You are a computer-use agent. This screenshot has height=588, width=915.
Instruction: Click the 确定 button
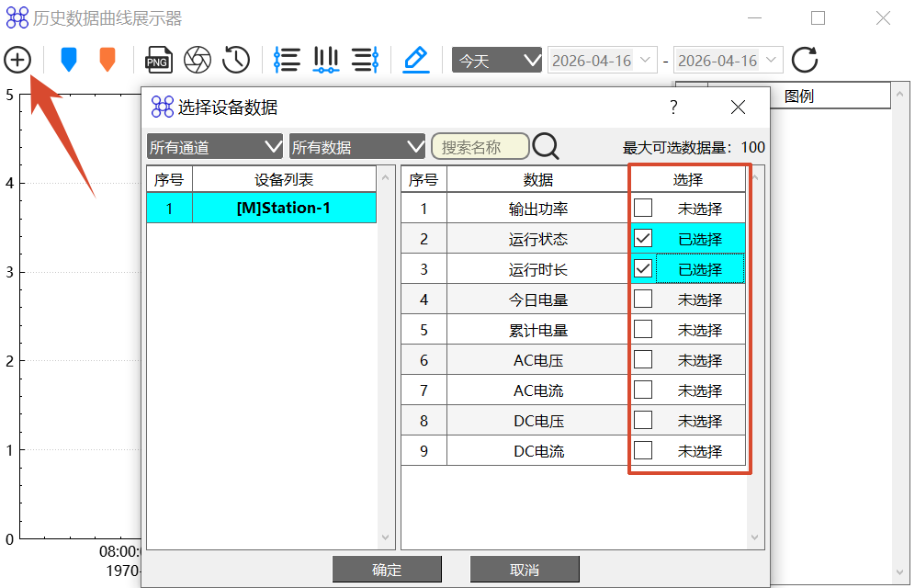coord(387,569)
